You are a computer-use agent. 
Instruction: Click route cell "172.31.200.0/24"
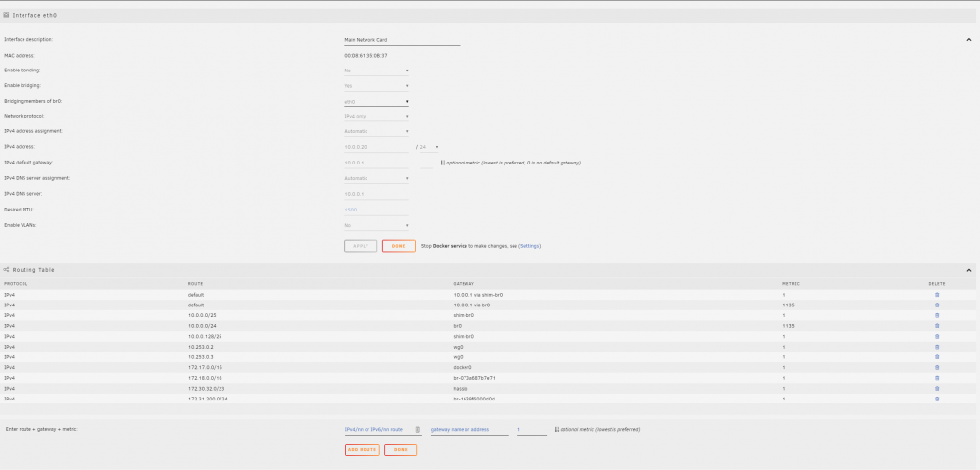click(208, 399)
